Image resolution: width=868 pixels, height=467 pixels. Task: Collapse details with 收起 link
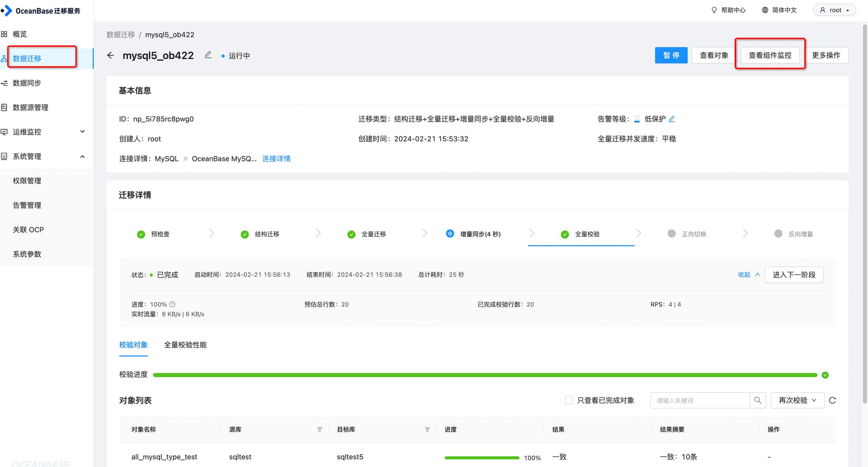click(x=749, y=274)
